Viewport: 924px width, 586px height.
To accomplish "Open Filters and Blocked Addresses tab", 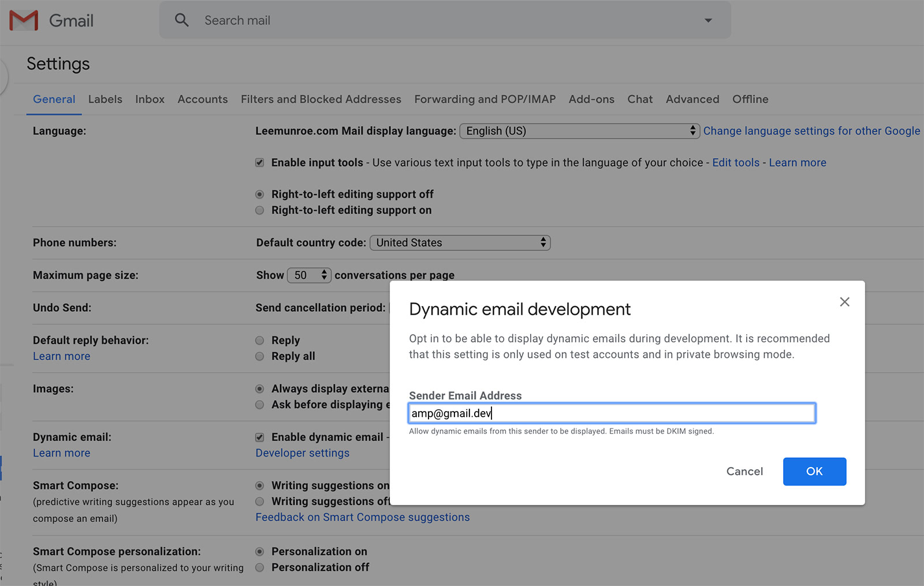I will coord(321,99).
